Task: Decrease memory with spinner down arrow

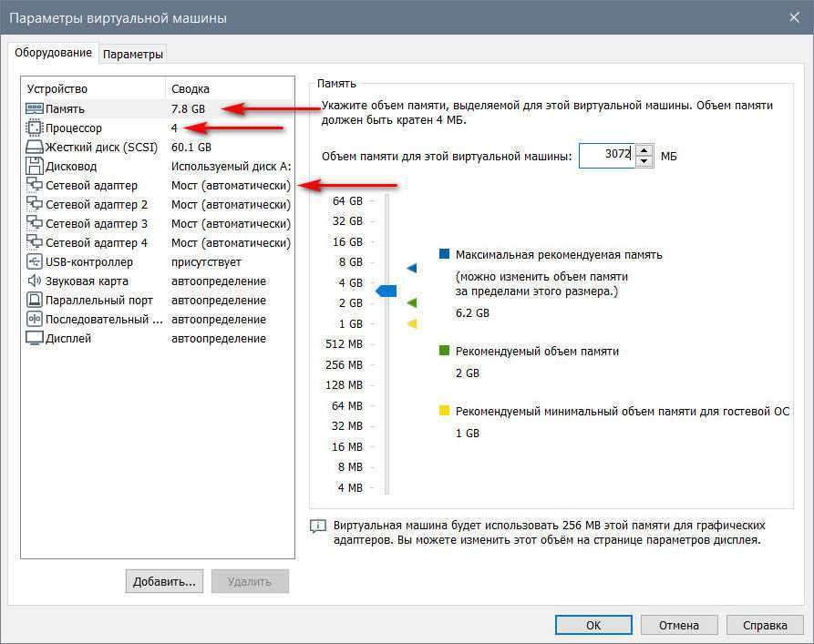Action: coord(644,161)
